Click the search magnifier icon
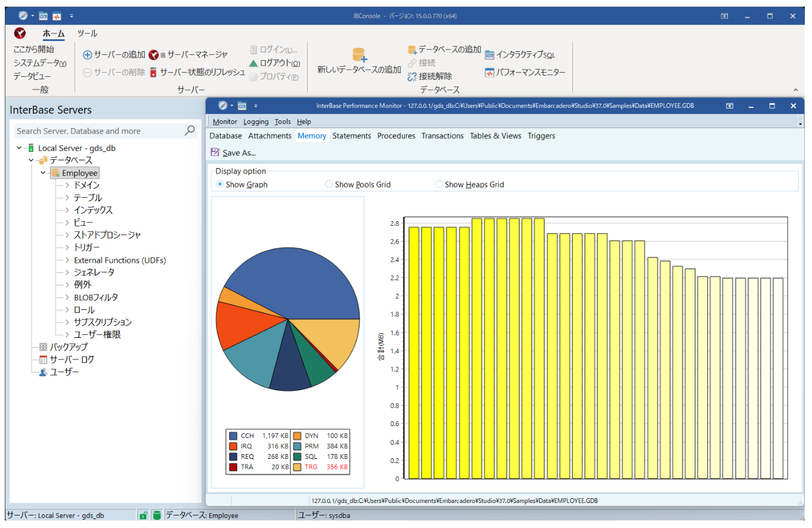812x528 pixels. click(x=190, y=131)
